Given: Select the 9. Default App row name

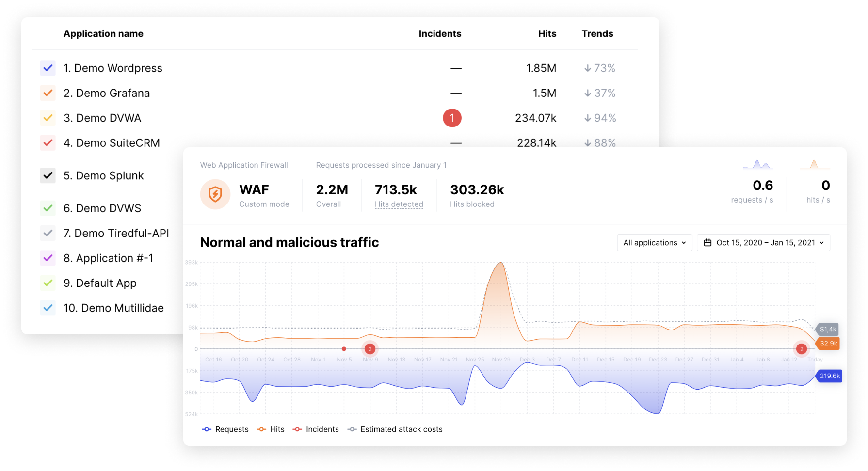Looking at the screenshot, I should [100, 283].
